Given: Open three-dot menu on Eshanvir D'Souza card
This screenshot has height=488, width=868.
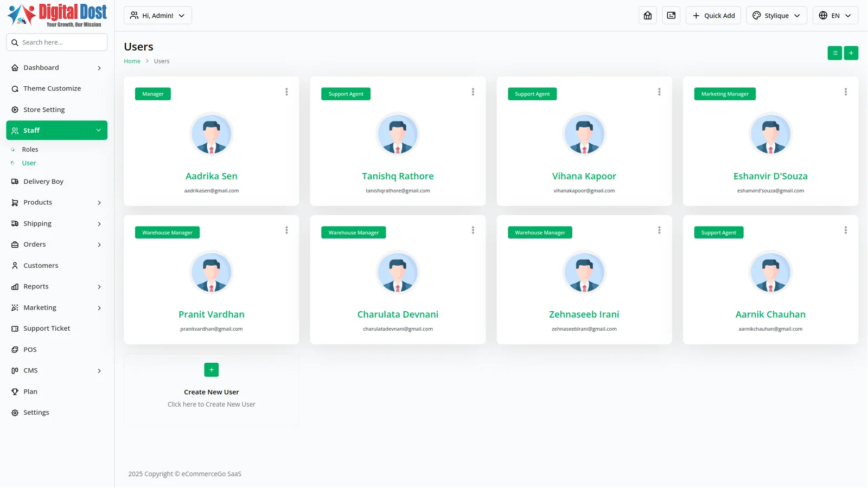Looking at the screenshot, I should 845,92.
